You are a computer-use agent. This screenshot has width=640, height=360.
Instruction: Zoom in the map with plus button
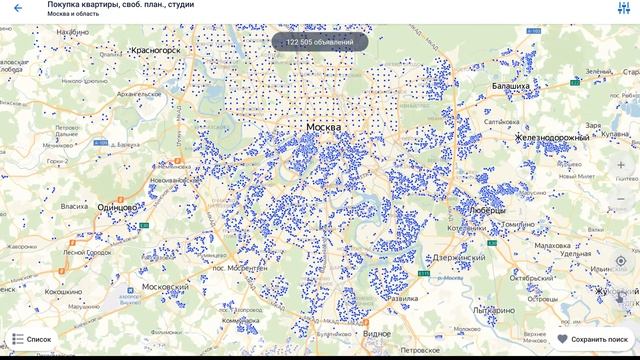point(621,165)
